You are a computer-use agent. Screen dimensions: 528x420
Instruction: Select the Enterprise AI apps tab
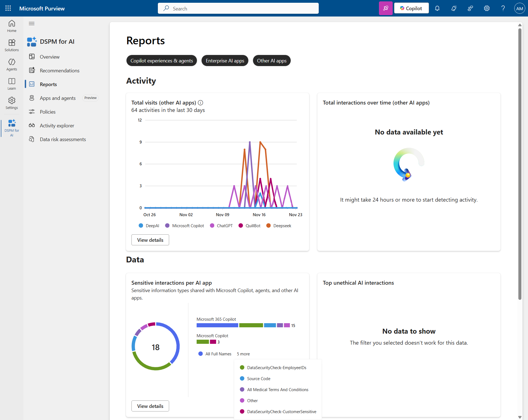[225, 61]
